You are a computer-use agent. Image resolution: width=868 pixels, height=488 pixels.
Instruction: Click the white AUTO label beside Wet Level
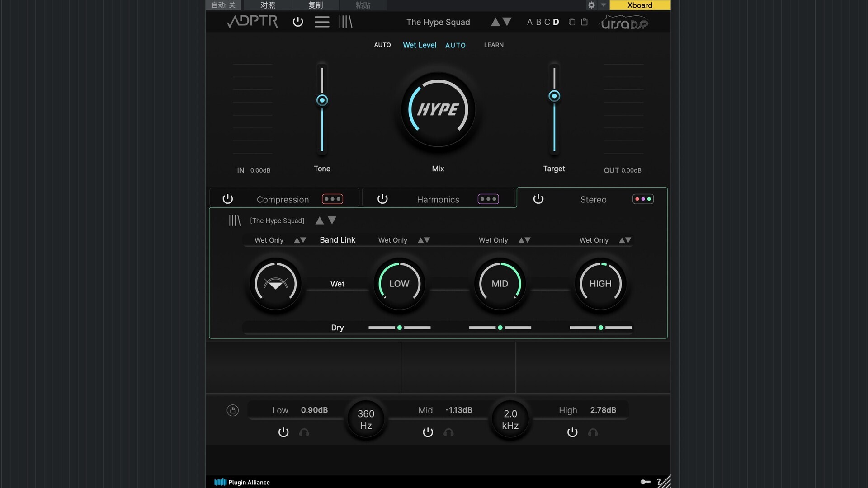click(x=382, y=45)
